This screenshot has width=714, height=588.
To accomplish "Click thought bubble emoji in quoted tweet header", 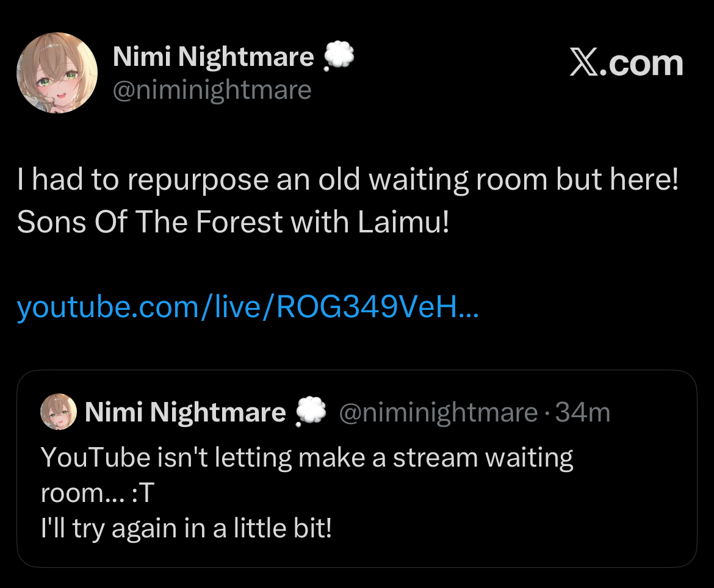I will point(311,412).
